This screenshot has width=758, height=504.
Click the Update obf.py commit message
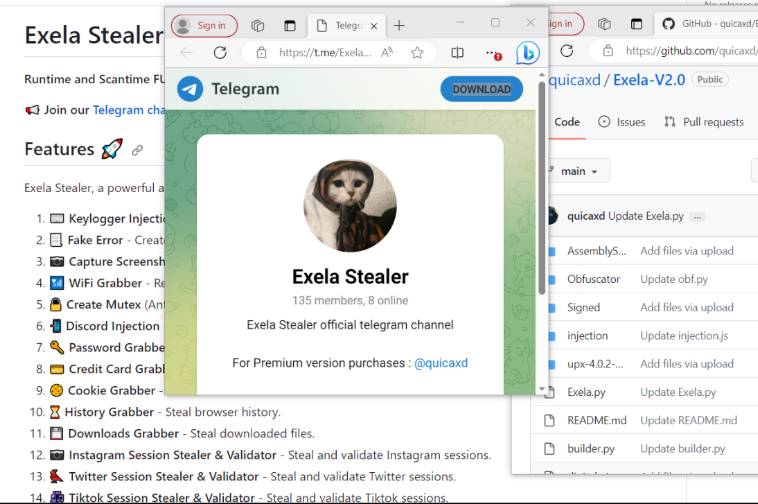point(674,279)
